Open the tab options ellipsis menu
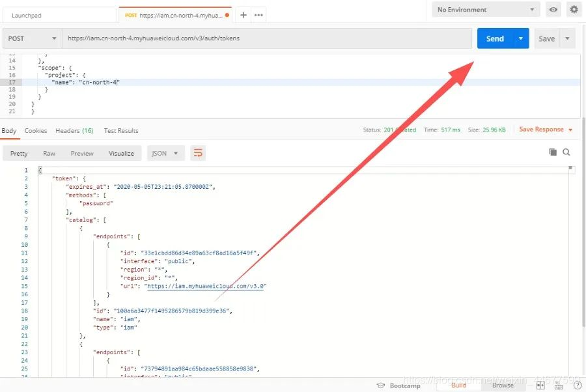586x392 pixels. coord(258,15)
